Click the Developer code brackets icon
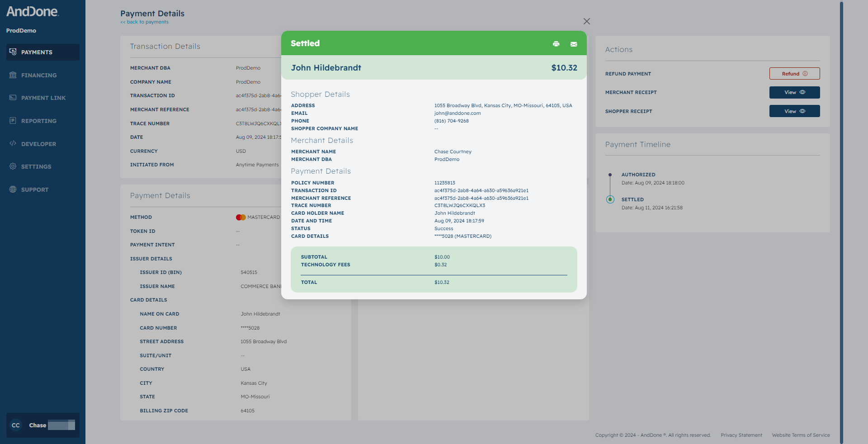Screen dimensions: 868x444 coord(13,143)
